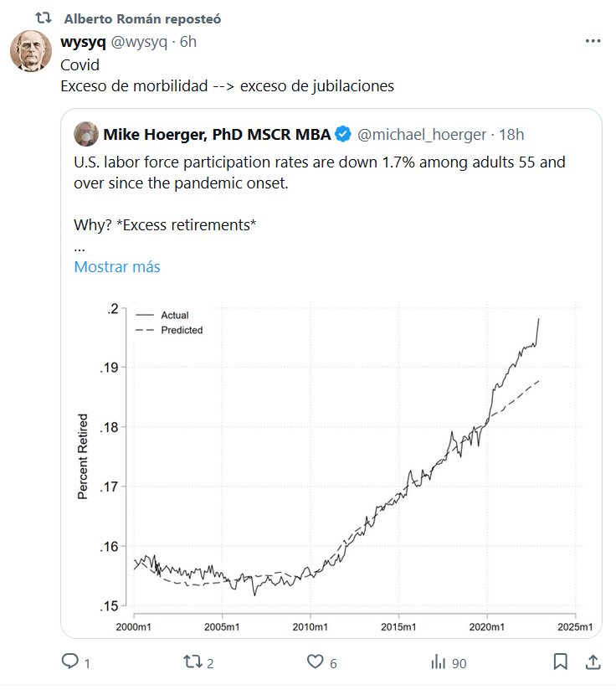
Task: Expand quoted tweet with Mostrar más
Action: coord(117,267)
